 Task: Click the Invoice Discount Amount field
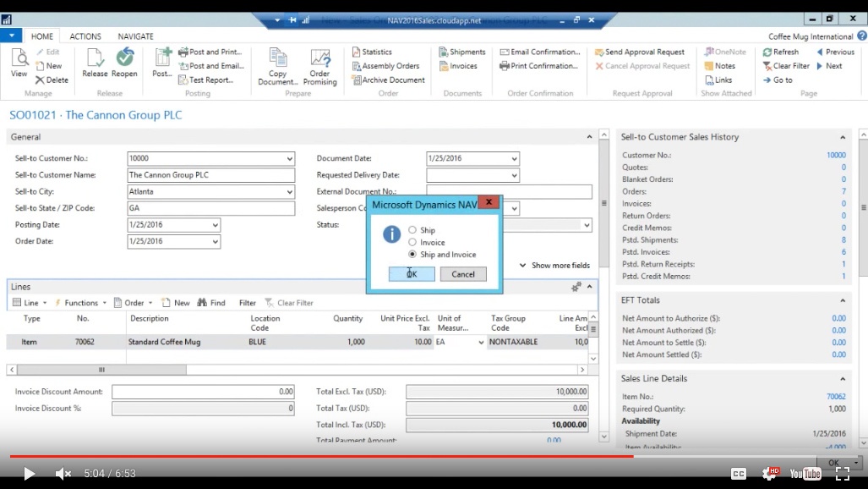coord(203,392)
